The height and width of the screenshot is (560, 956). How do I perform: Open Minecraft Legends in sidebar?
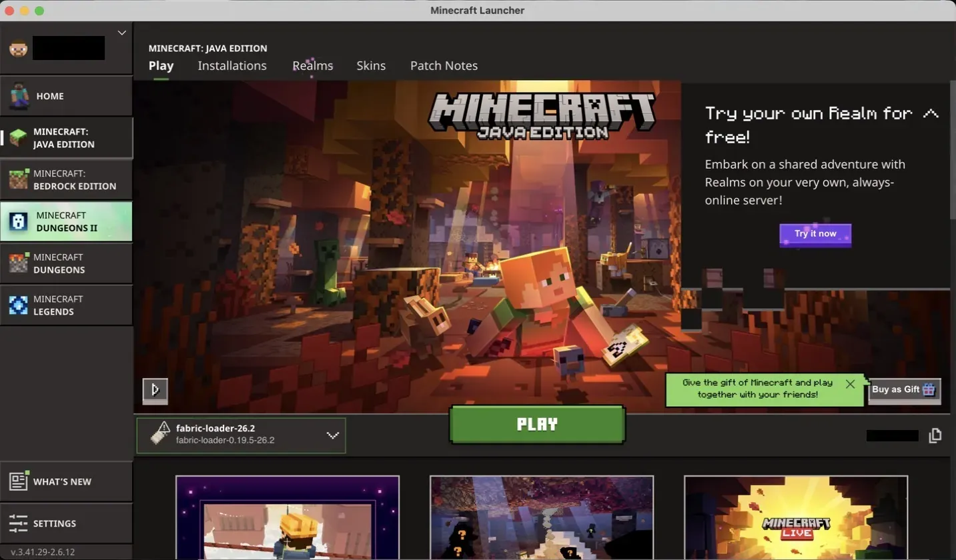pos(66,305)
